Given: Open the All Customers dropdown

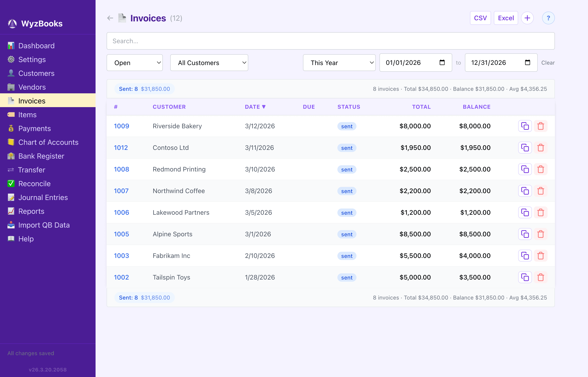Looking at the screenshot, I should point(209,63).
